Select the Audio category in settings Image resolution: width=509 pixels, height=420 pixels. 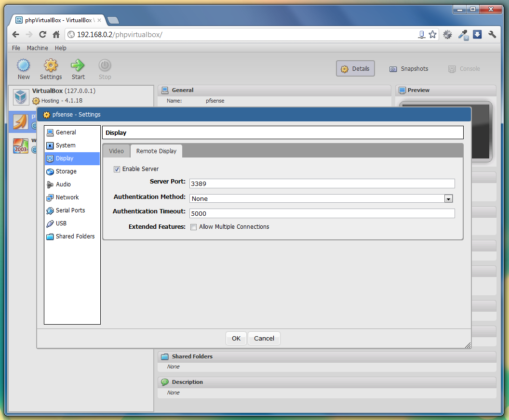click(72, 184)
